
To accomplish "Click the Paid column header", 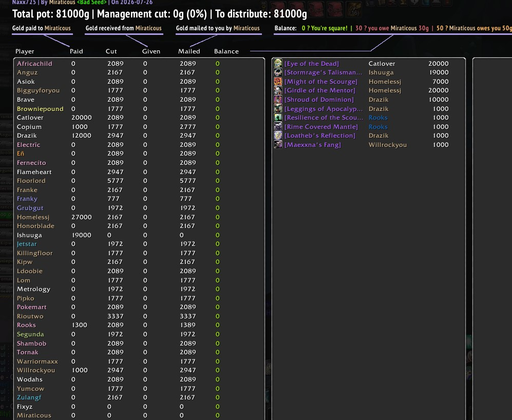I will tap(77, 51).
